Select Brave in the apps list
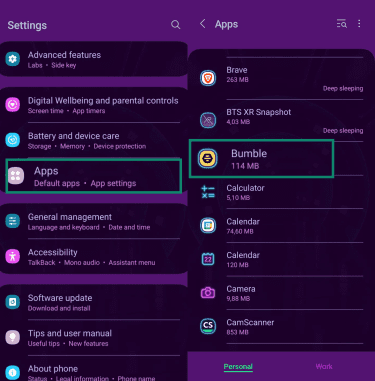The height and width of the screenshot is (381, 375). click(281, 78)
